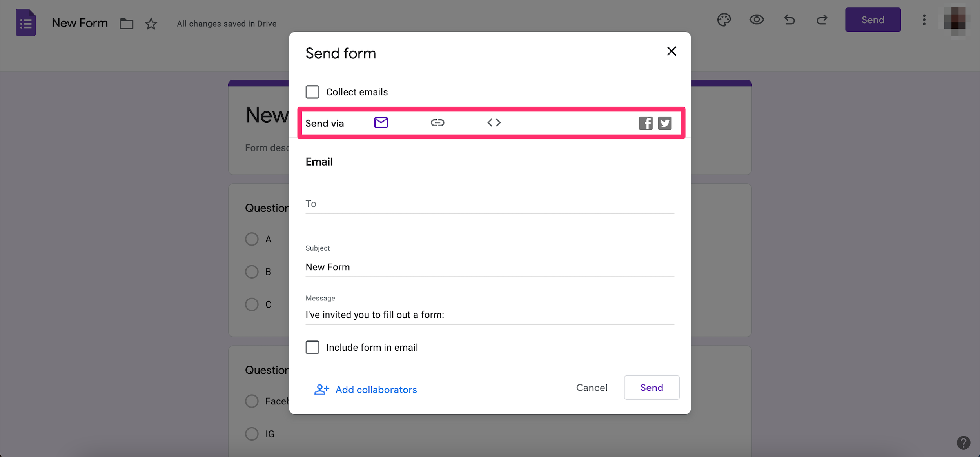
Task: Click the To input field for recipients
Action: (x=489, y=203)
